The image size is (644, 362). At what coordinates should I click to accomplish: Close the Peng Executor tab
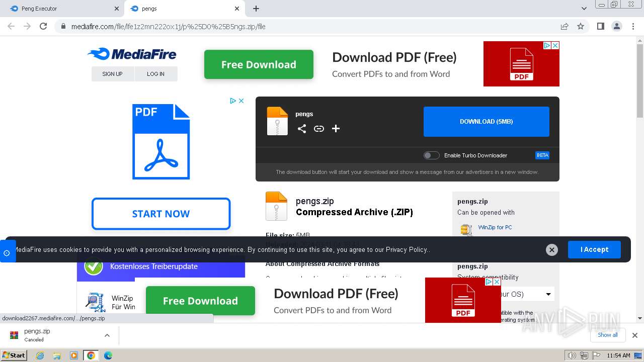[117, 9]
